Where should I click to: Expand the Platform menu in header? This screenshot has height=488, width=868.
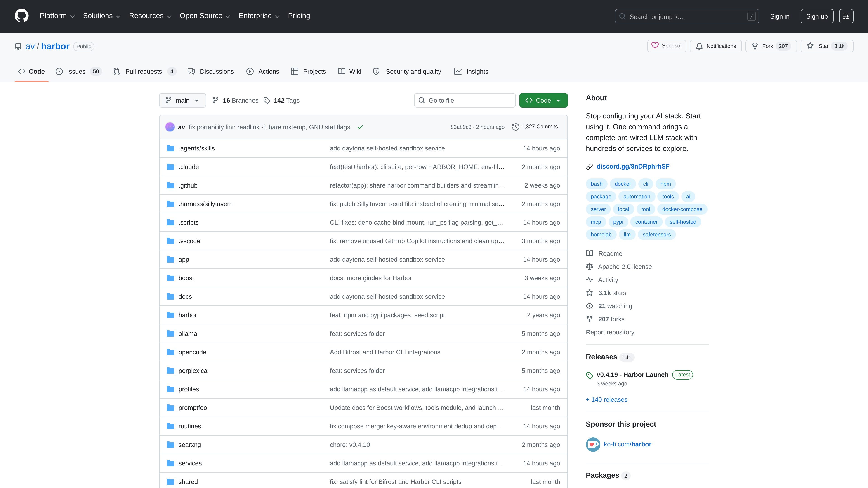coord(57,16)
